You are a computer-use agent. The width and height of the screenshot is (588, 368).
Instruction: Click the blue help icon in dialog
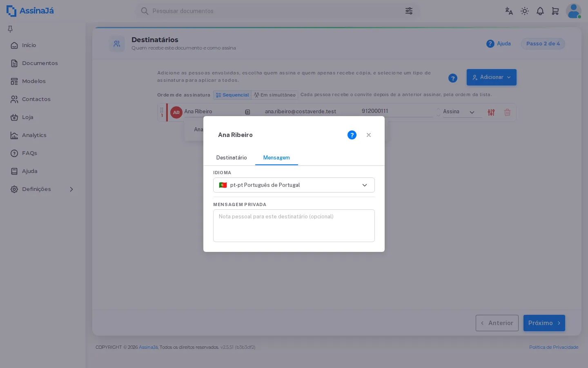pos(352,135)
